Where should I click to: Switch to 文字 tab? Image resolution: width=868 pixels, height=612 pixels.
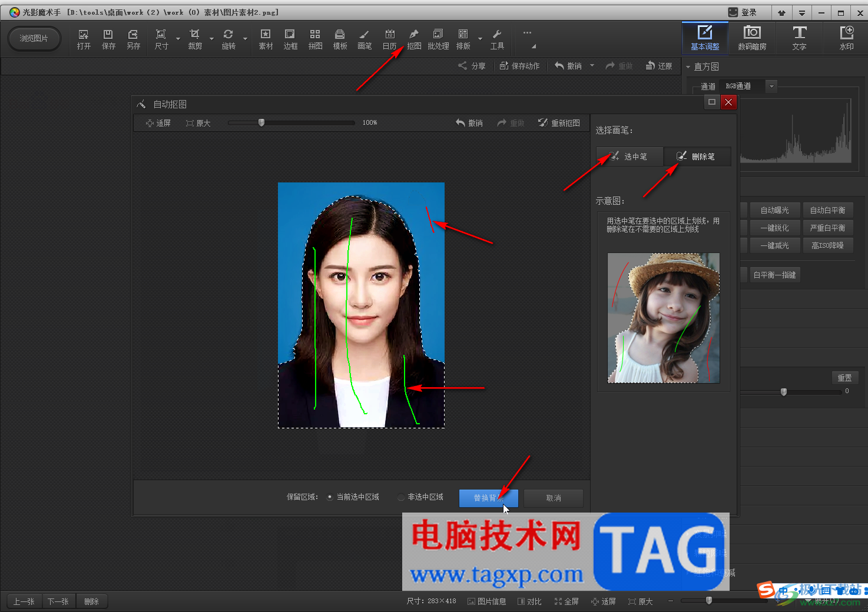799,38
